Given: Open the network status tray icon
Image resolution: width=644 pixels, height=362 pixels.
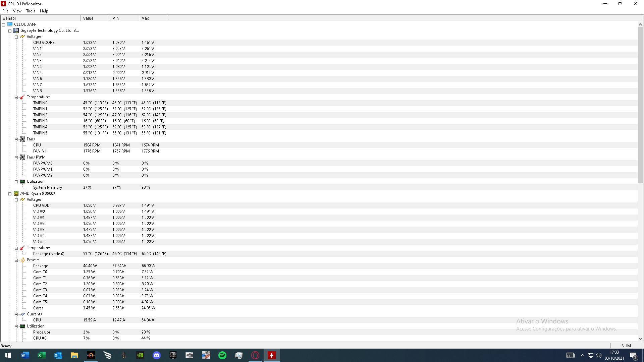Looking at the screenshot, I should pyautogui.click(x=591, y=355).
